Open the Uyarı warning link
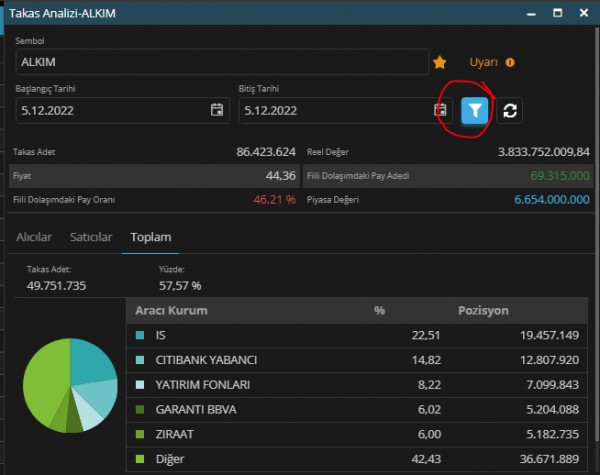The width and height of the screenshot is (600, 475). 484,62
